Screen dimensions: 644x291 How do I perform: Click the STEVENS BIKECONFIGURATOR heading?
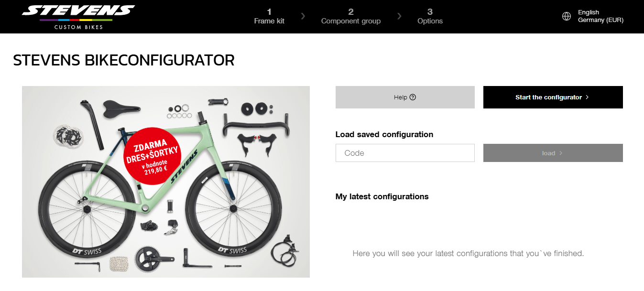pos(124,60)
